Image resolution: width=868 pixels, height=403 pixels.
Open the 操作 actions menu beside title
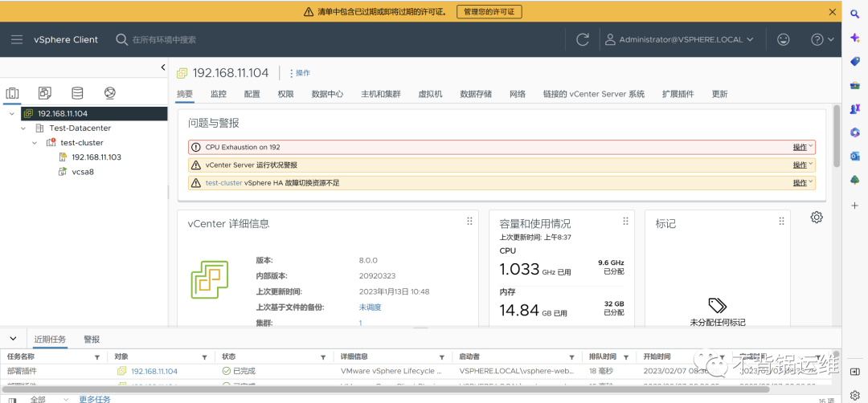[x=300, y=73]
